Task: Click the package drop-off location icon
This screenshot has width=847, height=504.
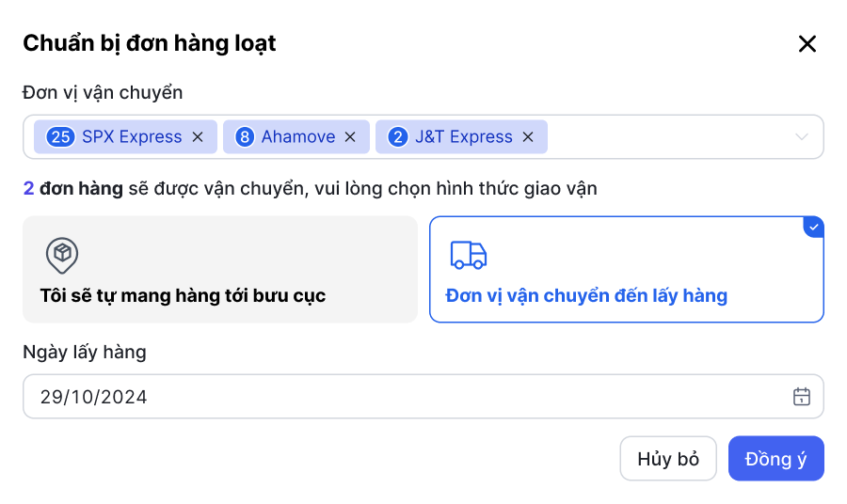Action: (x=62, y=254)
